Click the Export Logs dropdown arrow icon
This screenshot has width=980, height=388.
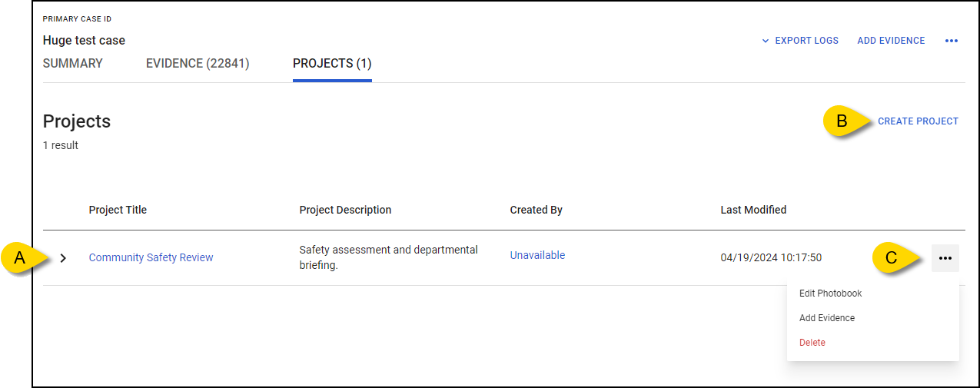point(766,41)
